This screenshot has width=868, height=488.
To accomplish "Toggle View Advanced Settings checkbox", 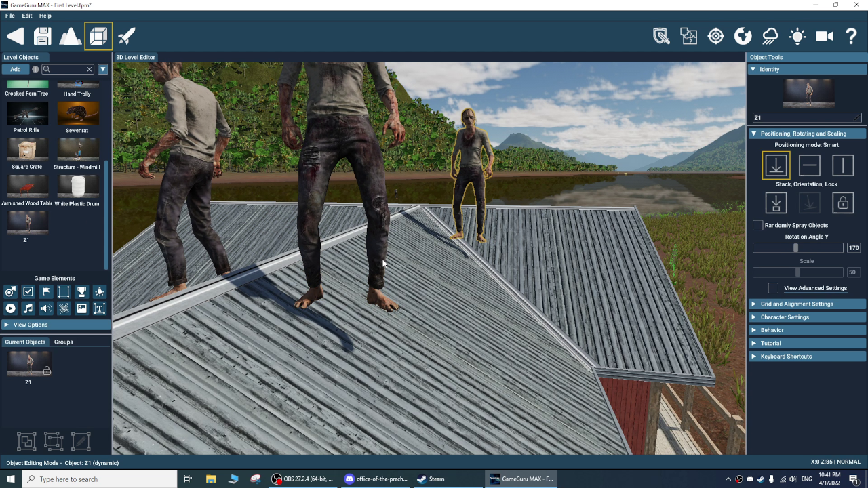I will (x=773, y=288).
